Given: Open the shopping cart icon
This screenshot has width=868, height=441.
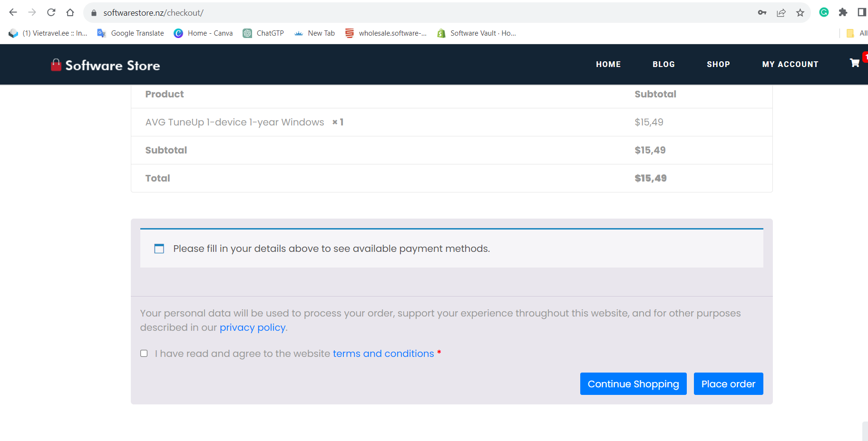Looking at the screenshot, I should [x=855, y=63].
